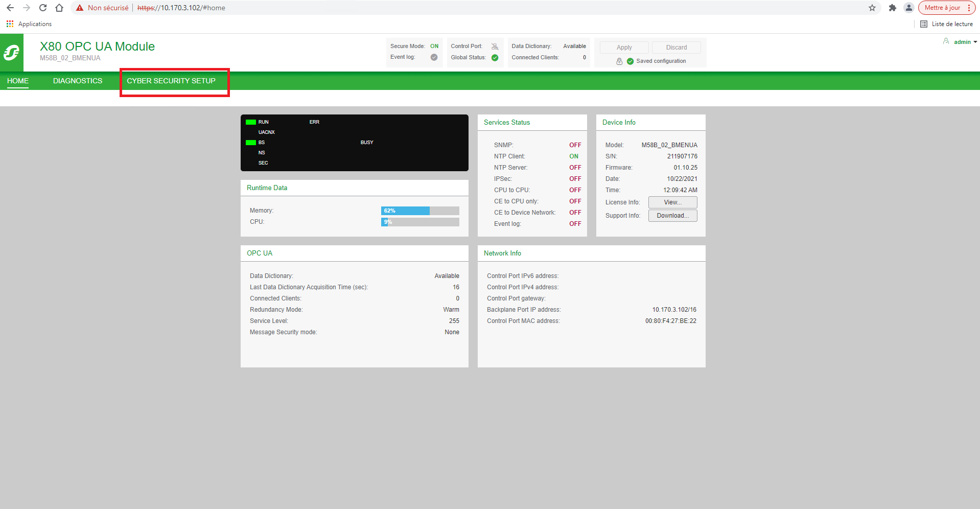Click backplane IP 10.170.3.102/16

(674, 310)
